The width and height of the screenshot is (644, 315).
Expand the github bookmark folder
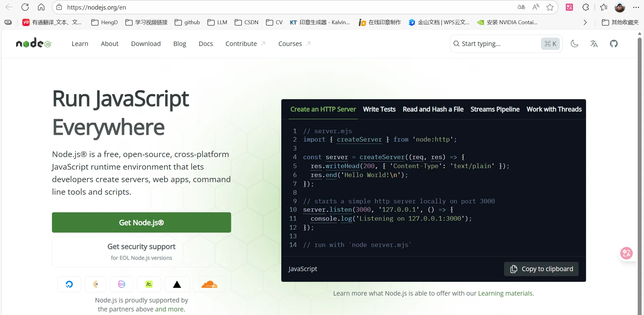tap(187, 22)
